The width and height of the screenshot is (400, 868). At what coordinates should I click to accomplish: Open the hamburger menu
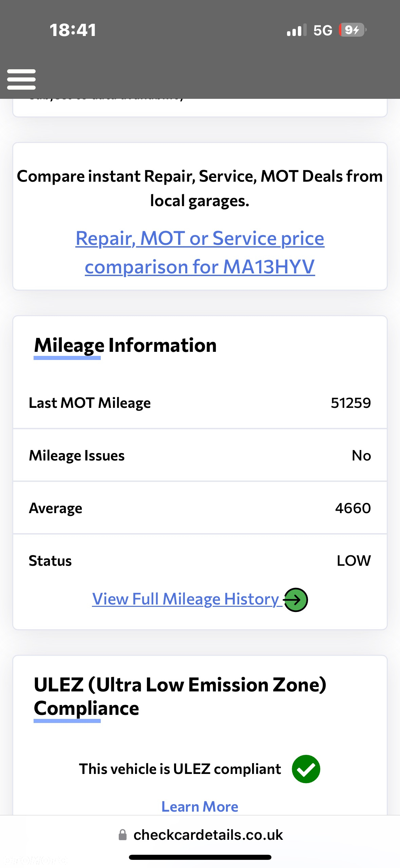(x=21, y=79)
